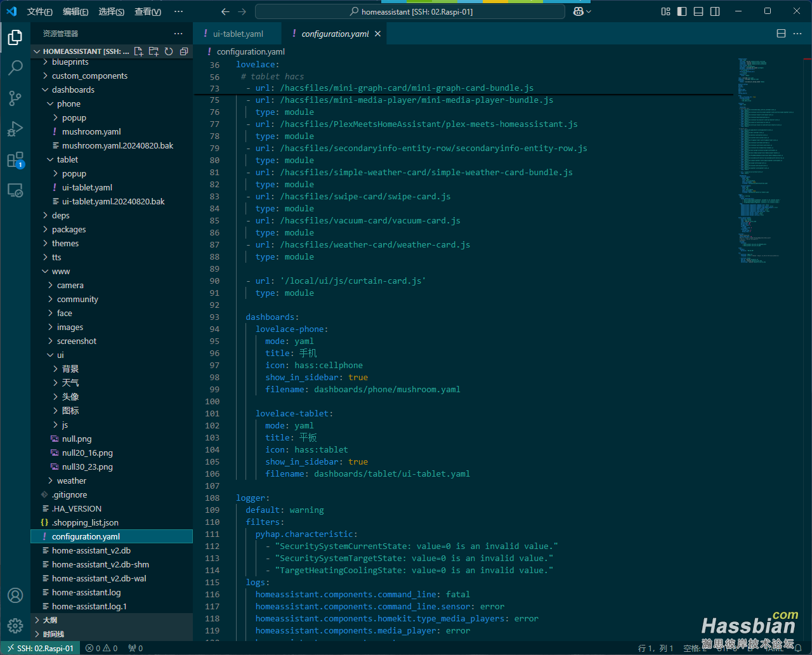Expand the 时间线 timeline section
The image size is (812, 655).
[x=112, y=634]
